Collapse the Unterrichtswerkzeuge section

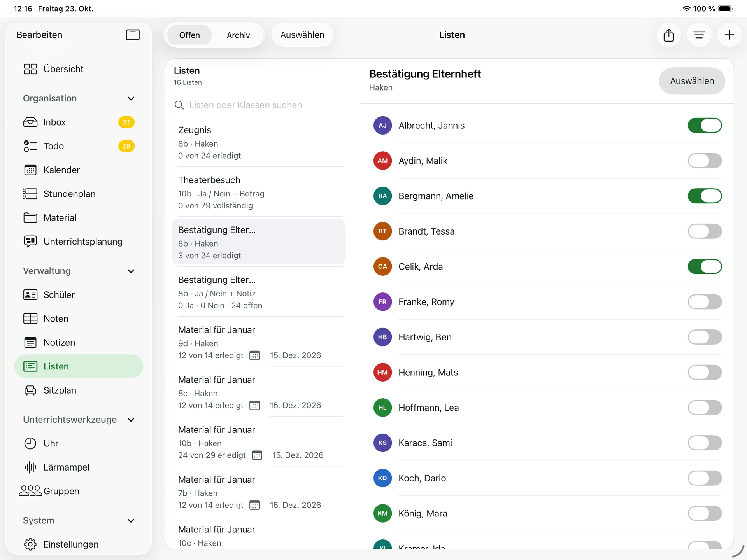point(131,420)
